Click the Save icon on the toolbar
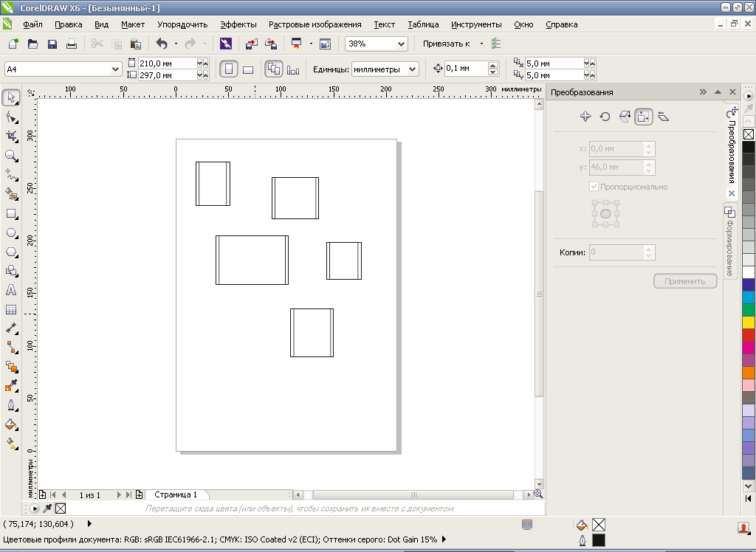 (x=52, y=44)
